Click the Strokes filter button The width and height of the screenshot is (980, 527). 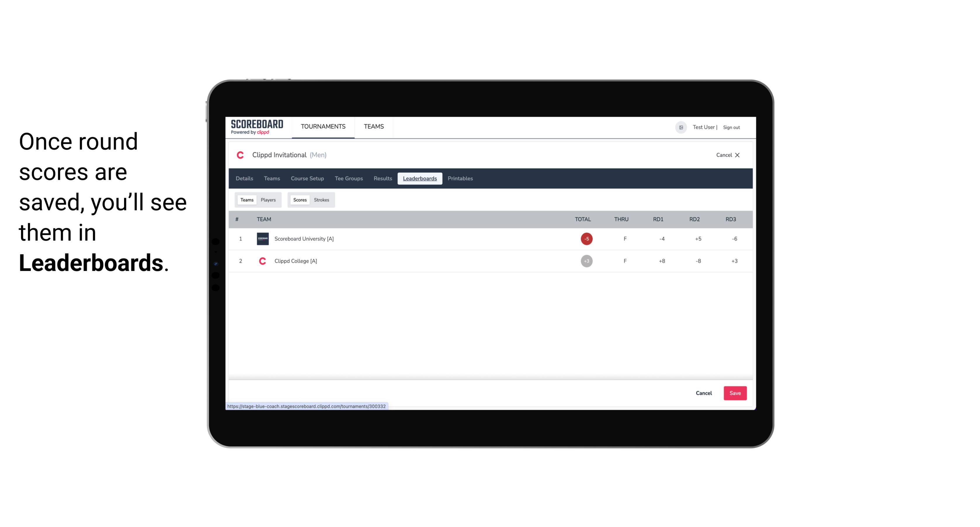click(322, 200)
